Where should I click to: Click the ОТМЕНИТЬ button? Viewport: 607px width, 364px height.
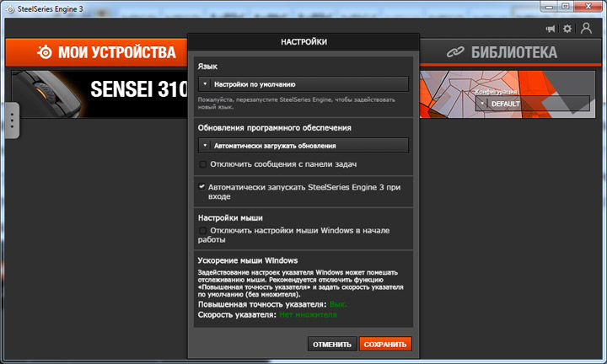332,345
